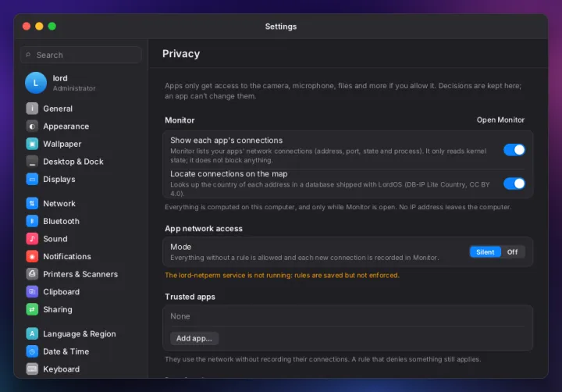The width and height of the screenshot is (562, 392).
Task: Select the Language & Region icon
Action: click(32, 333)
